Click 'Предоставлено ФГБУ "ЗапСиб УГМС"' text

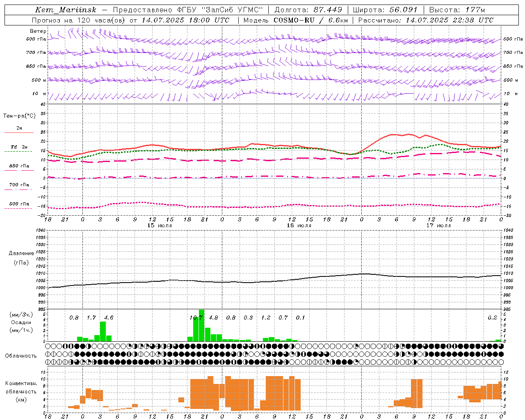(187, 10)
